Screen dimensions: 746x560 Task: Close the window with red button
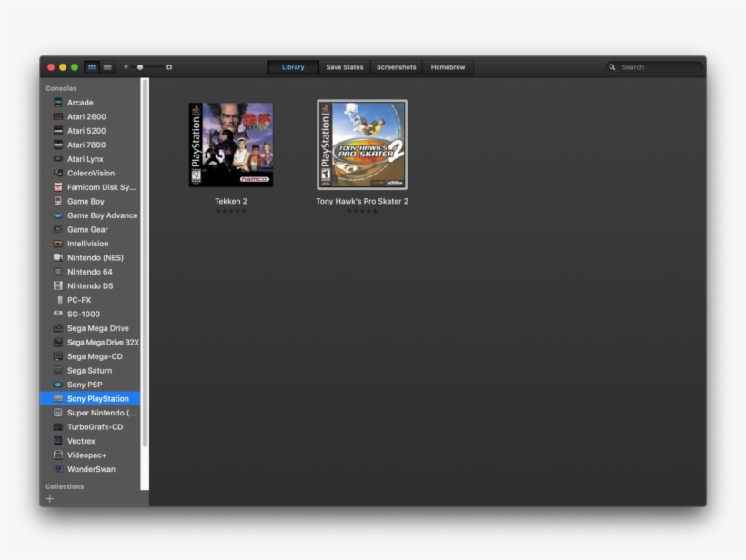click(x=51, y=67)
